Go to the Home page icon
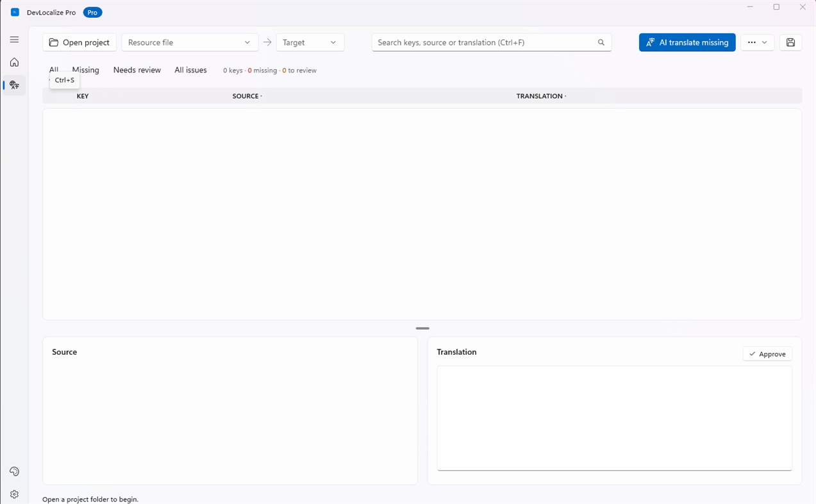The height and width of the screenshot is (504, 816). point(14,62)
